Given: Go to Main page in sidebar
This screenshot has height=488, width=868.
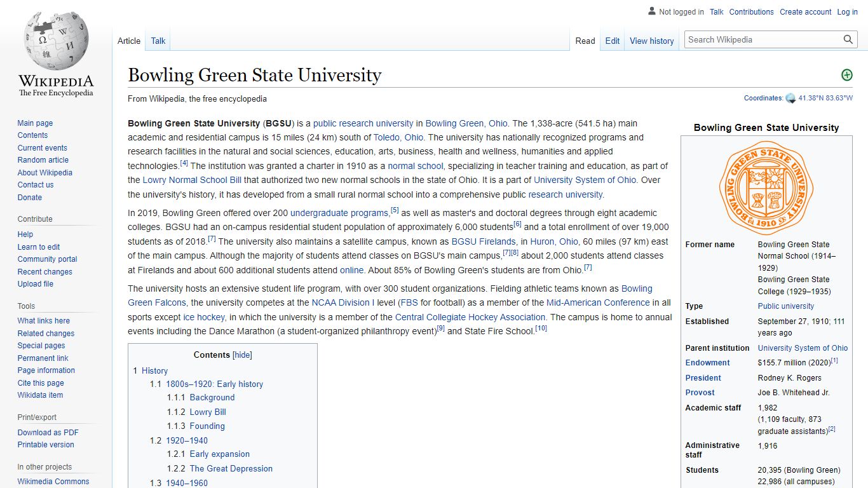Looking at the screenshot, I should pos(35,123).
